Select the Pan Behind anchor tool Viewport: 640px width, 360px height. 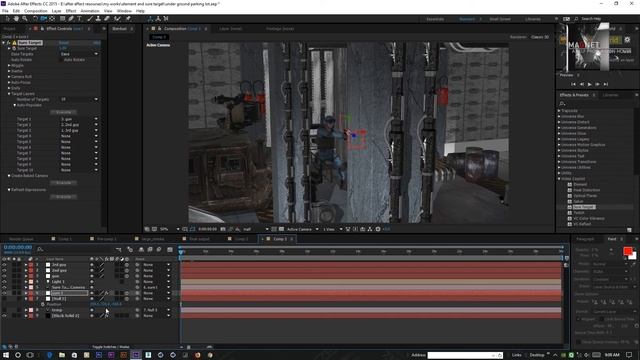click(x=52, y=18)
